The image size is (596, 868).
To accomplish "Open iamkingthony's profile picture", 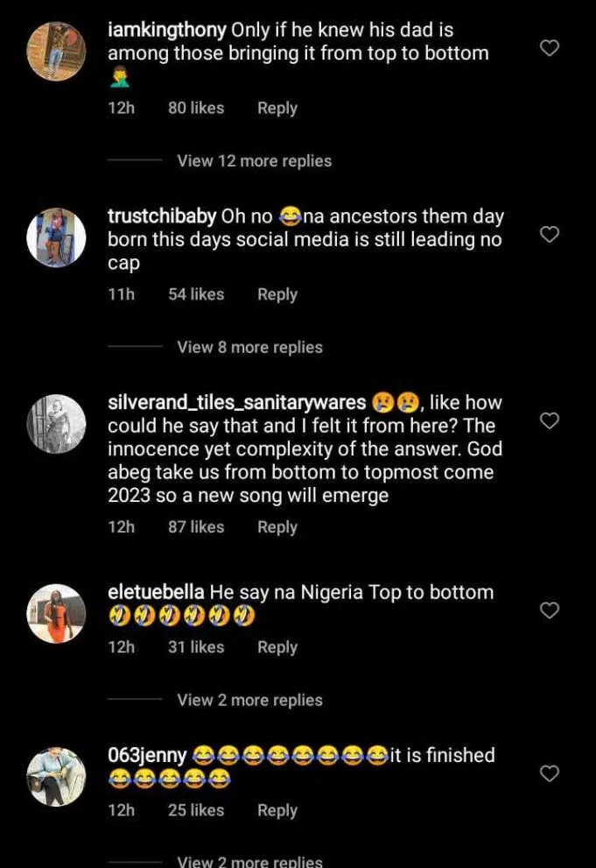I will (56, 51).
